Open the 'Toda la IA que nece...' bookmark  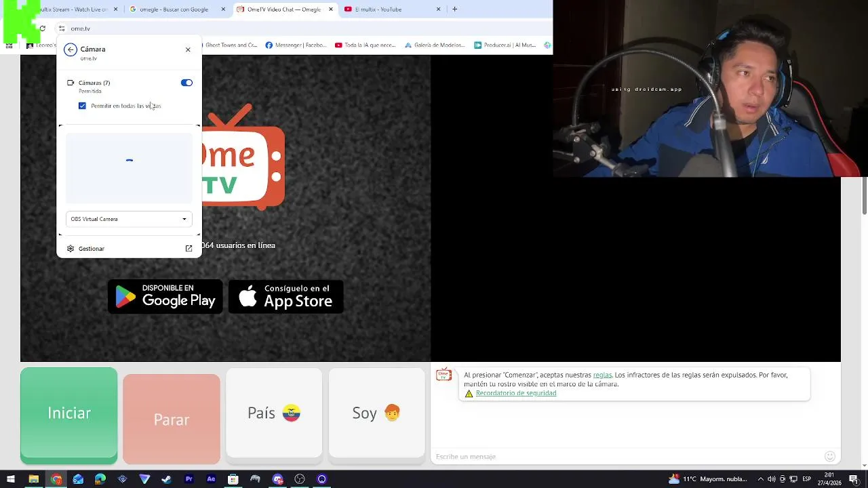click(365, 45)
